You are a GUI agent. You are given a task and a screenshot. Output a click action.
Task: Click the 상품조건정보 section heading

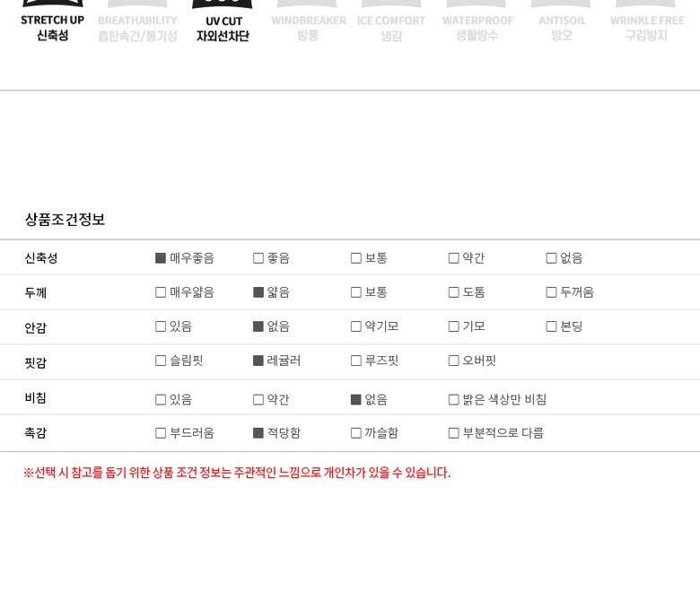[65, 220]
